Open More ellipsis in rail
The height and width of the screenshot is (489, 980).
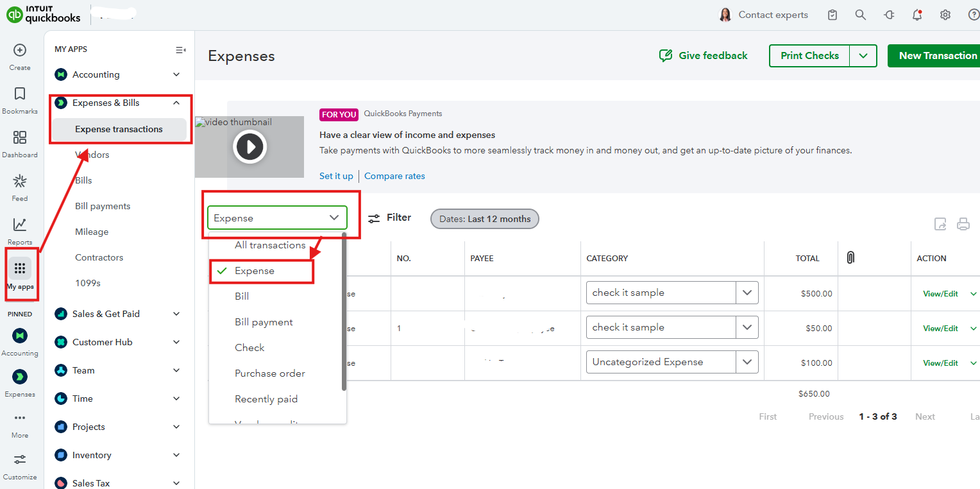coord(20,418)
